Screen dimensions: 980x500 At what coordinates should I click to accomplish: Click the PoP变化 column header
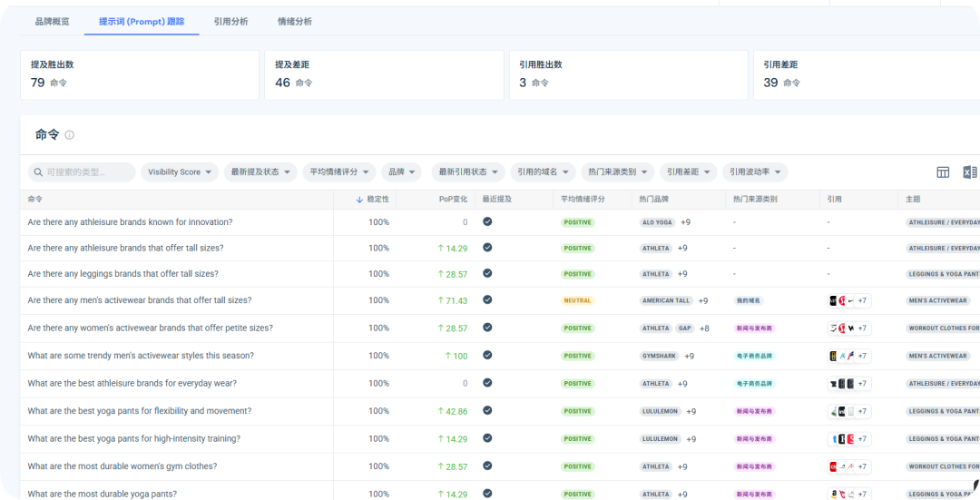[x=453, y=200]
